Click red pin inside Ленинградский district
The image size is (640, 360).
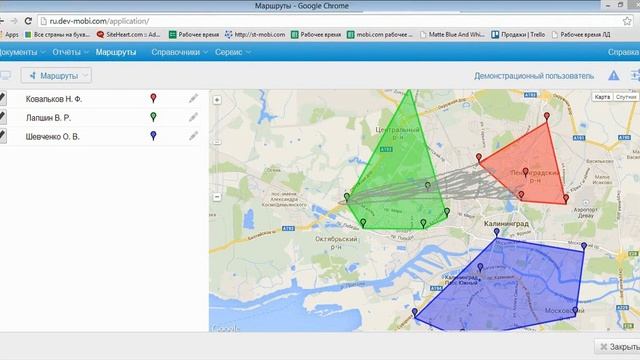[x=525, y=172]
